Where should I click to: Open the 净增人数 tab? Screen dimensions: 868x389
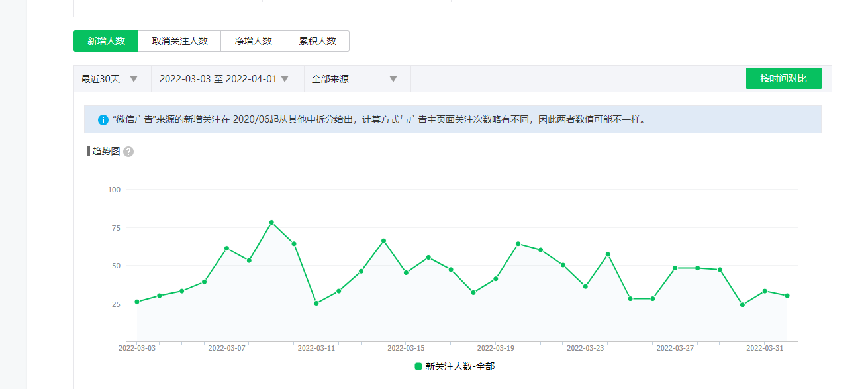click(253, 41)
